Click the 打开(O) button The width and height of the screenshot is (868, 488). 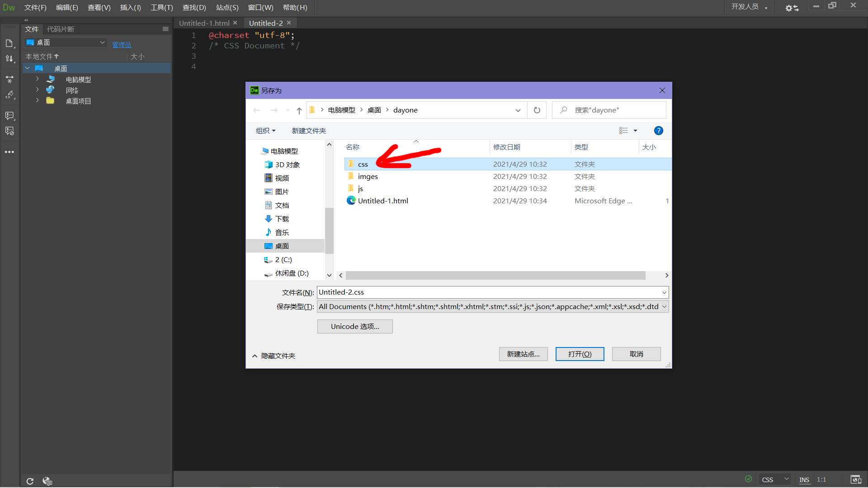click(580, 354)
